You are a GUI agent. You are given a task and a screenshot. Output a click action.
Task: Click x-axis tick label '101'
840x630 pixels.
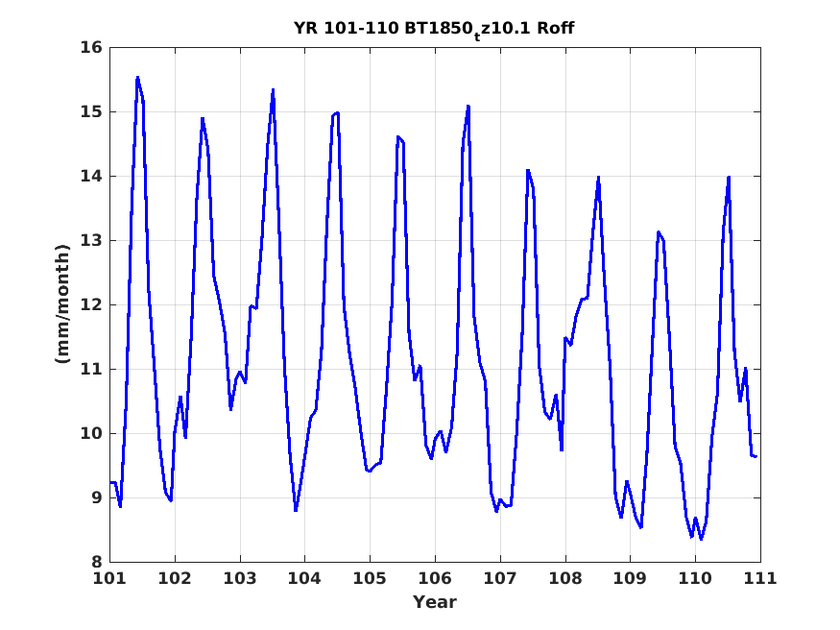pos(109,578)
